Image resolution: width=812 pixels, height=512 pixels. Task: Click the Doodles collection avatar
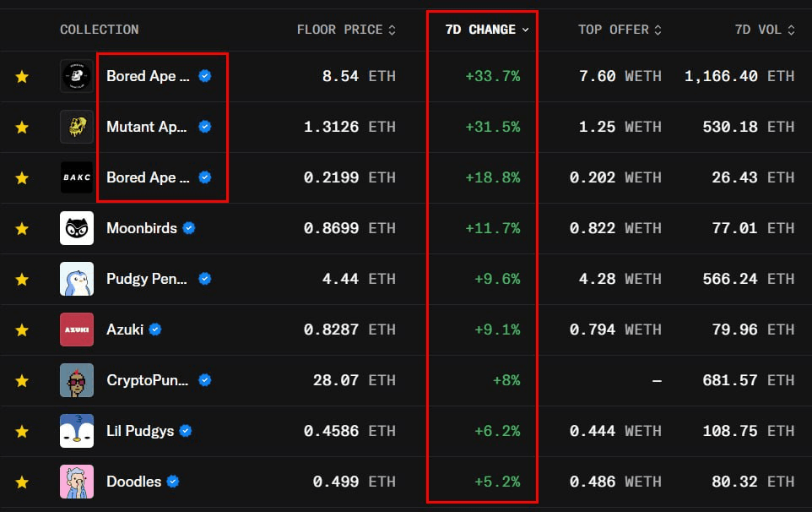pyautogui.click(x=77, y=482)
